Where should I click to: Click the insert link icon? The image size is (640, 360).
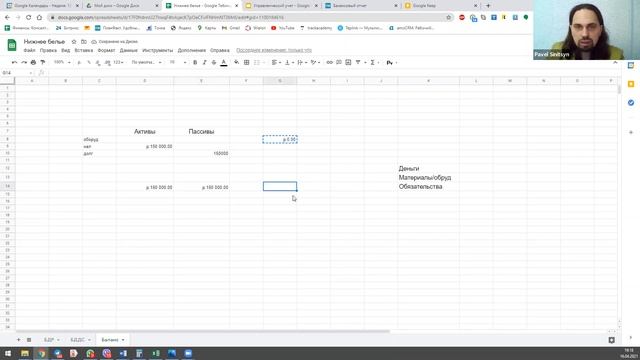point(329,62)
